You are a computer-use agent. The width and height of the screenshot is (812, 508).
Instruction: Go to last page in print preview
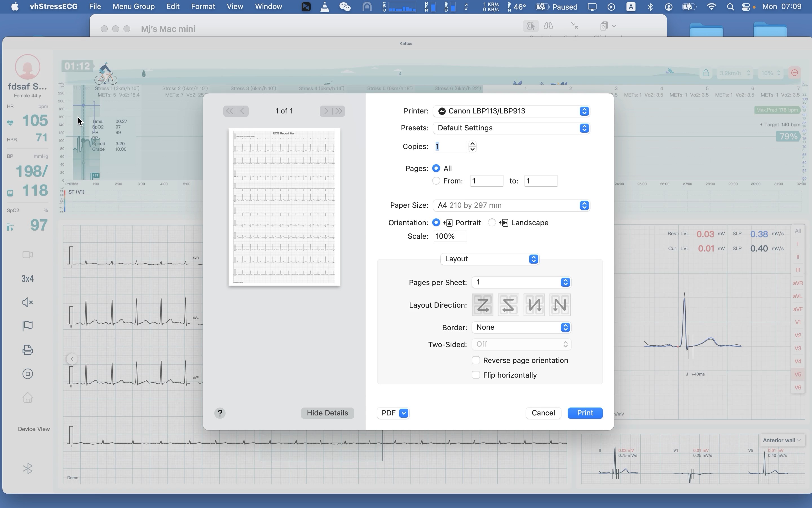339,111
